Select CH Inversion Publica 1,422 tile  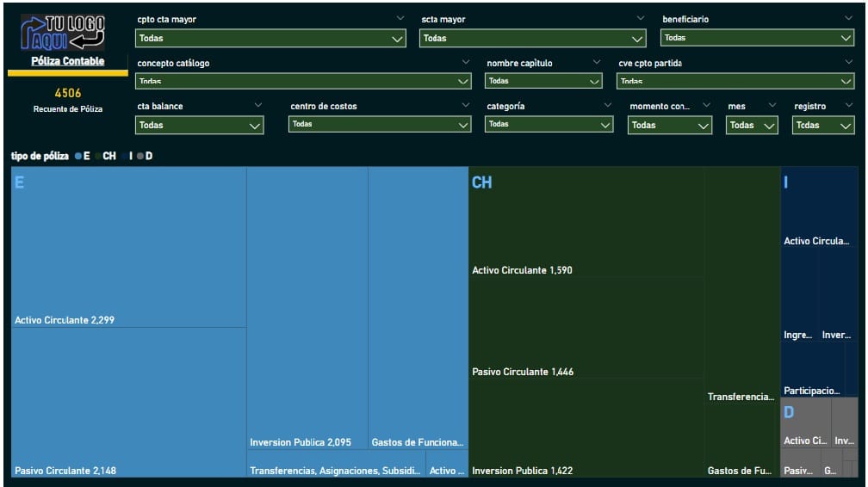pos(586,428)
